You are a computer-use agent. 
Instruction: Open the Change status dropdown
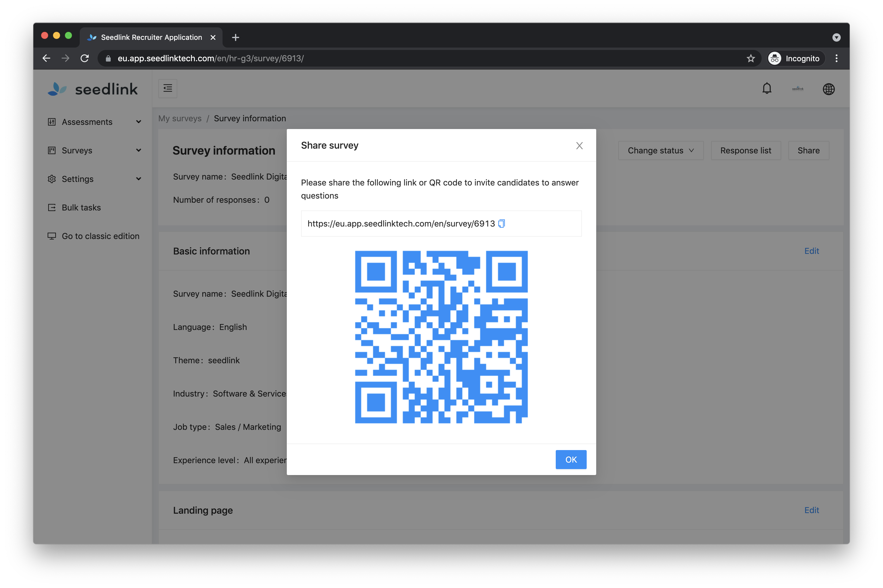pos(660,150)
